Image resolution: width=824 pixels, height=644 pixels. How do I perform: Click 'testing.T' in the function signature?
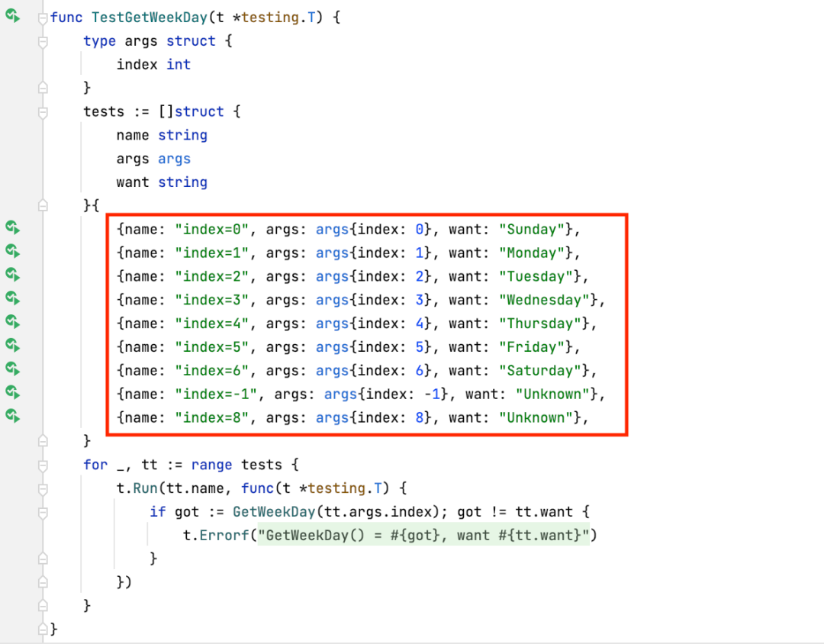click(278, 18)
